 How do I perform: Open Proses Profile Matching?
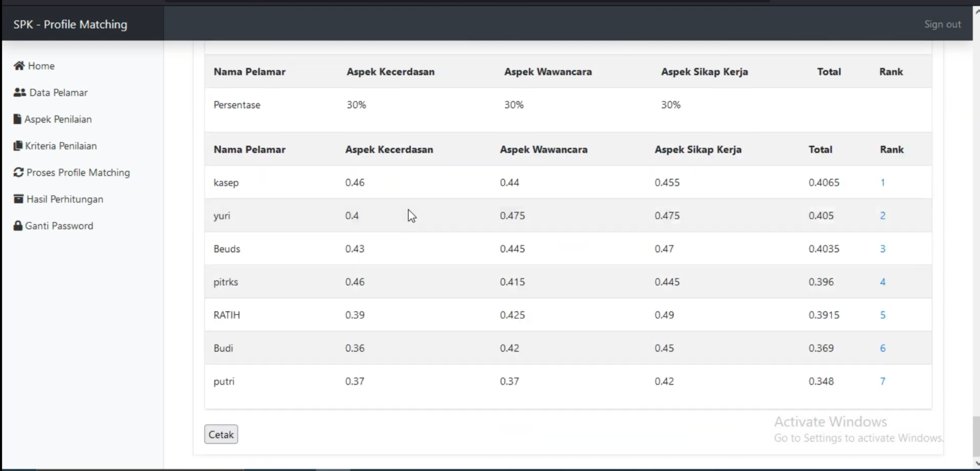pos(72,172)
